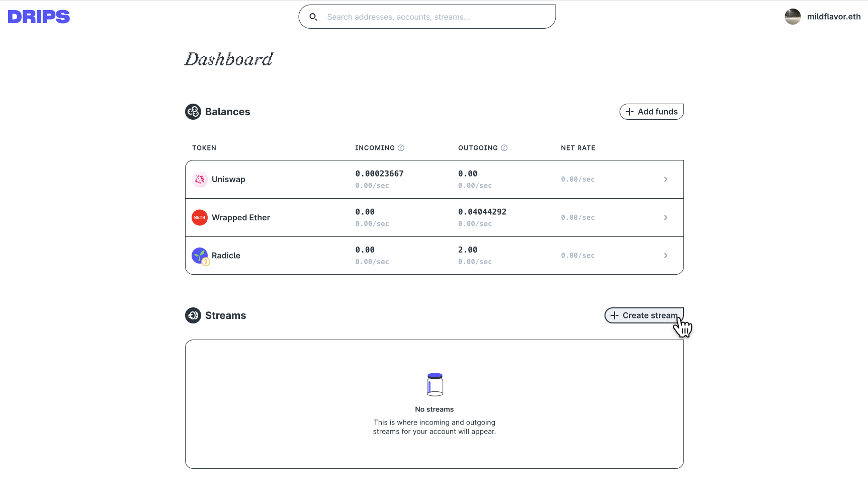Click the Create stream button
Screen dimensions: 868x496
click(x=644, y=315)
